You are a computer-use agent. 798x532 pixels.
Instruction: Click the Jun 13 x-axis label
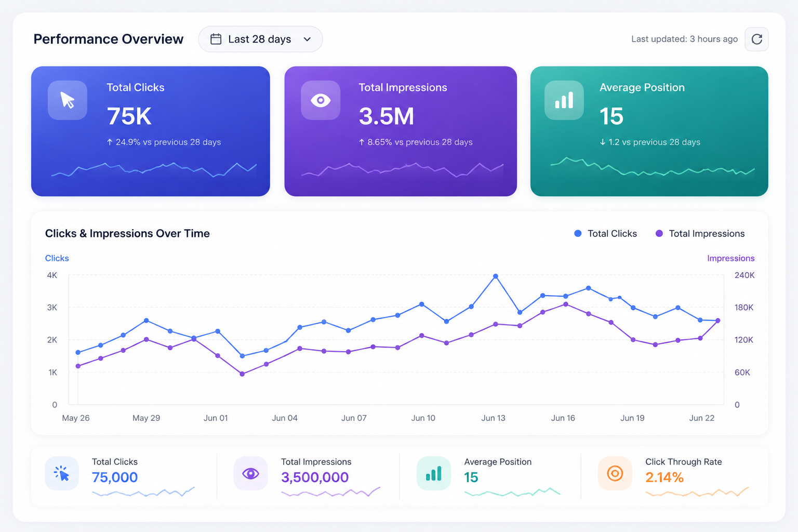coord(493,418)
